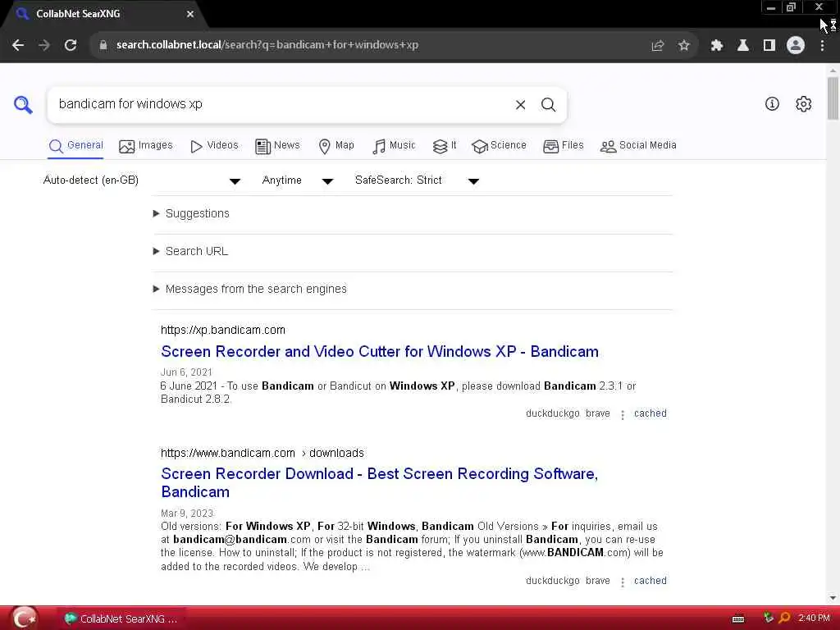Clear the search query with the X icon

tap(520, 104)
